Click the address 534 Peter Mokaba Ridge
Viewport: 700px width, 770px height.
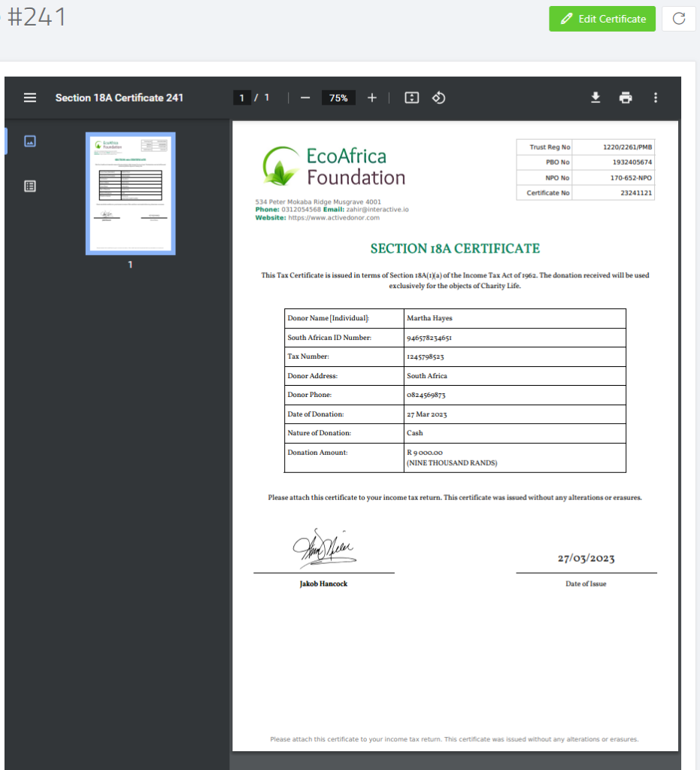click(x=318, y=202)
